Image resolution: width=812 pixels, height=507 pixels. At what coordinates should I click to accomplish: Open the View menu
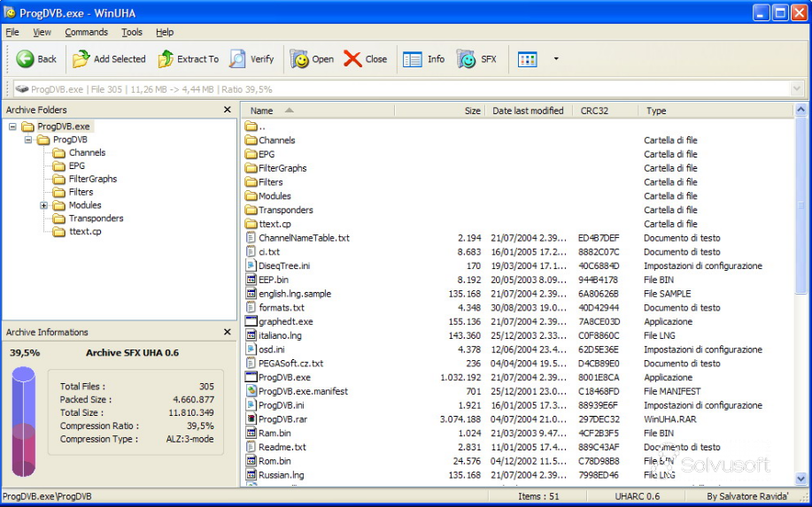42,32
